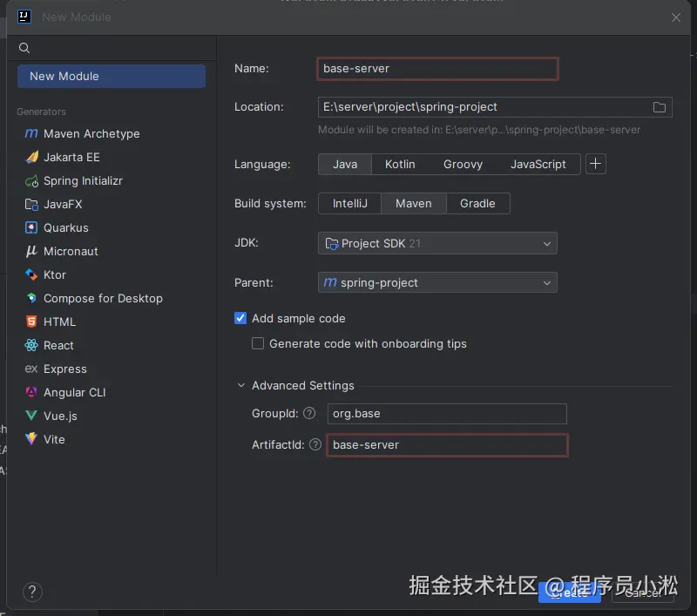Click the Micronaut mu icon
Screen dimensions: 697x616
point(31,251)
